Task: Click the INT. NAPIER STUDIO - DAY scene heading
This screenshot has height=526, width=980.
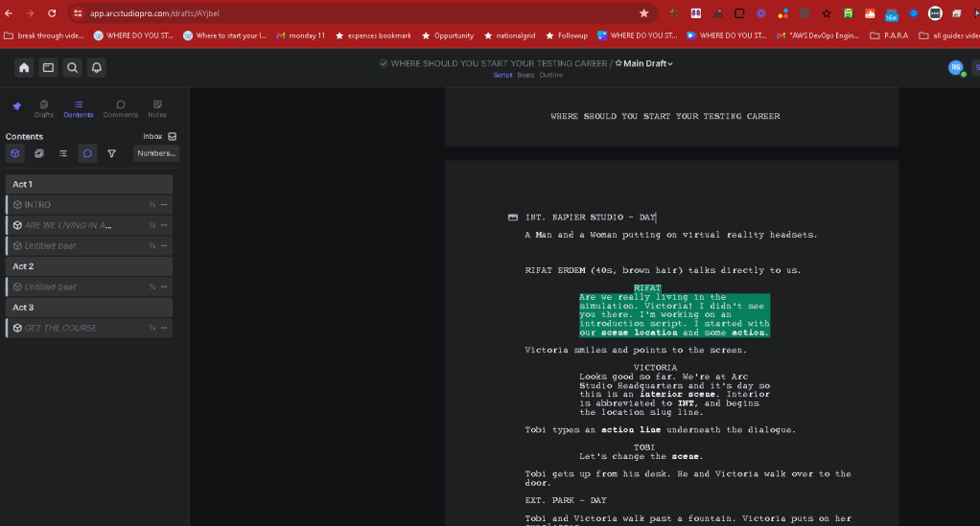Action: click(591, 217)
